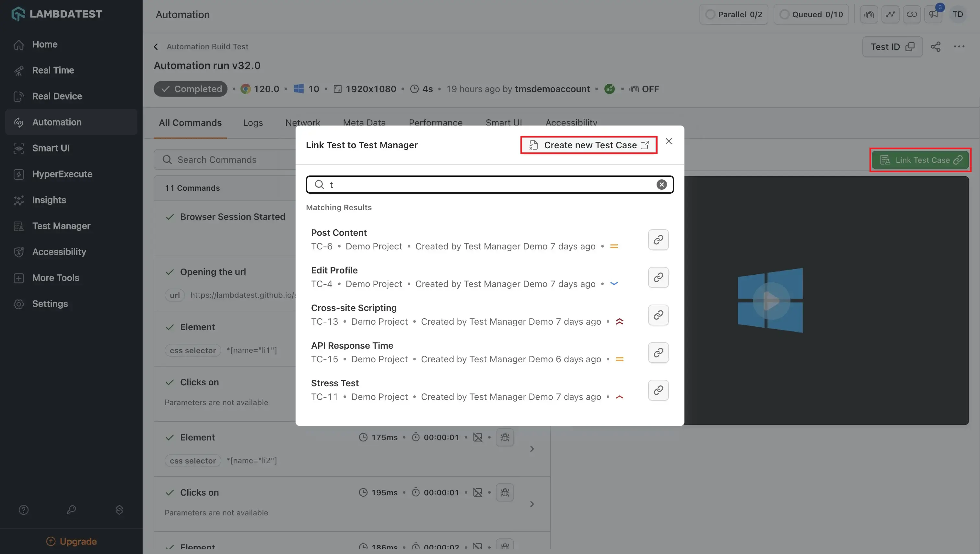The width and height of the screenshot is (980, 554).
Task: Open Smart UI in the sidebar
Action: 71,148
